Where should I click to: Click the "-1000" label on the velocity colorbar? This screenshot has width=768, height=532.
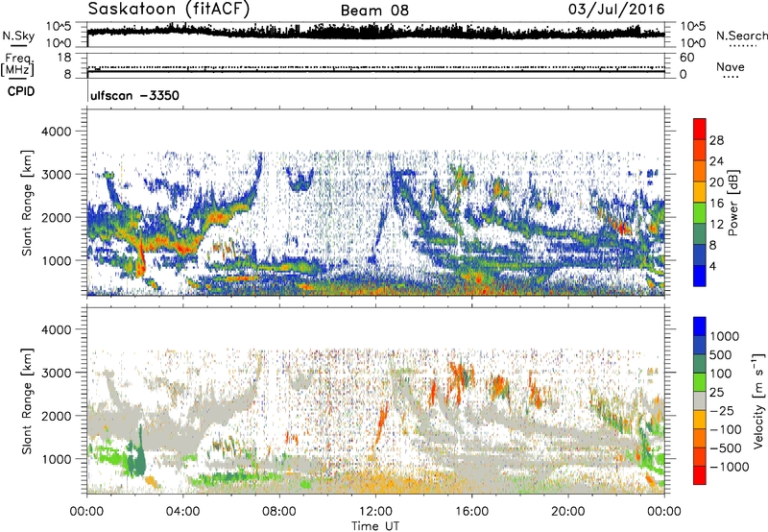[730, 467]
